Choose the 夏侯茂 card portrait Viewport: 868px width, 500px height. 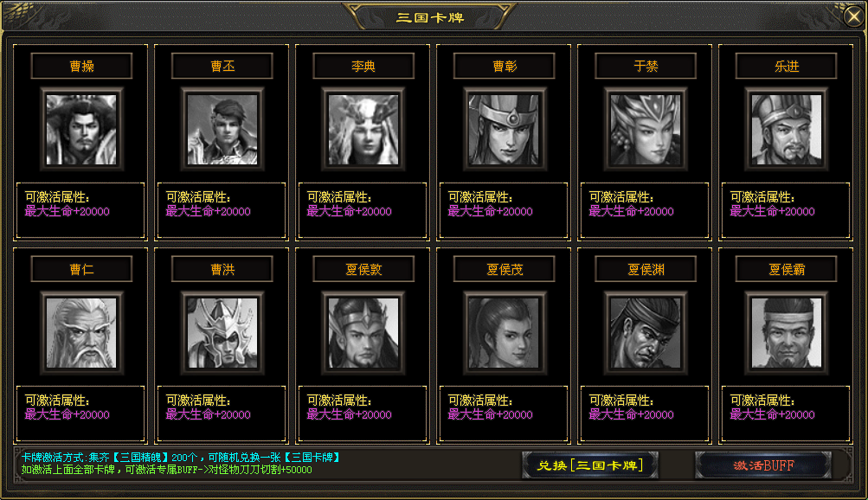[505, 333]
